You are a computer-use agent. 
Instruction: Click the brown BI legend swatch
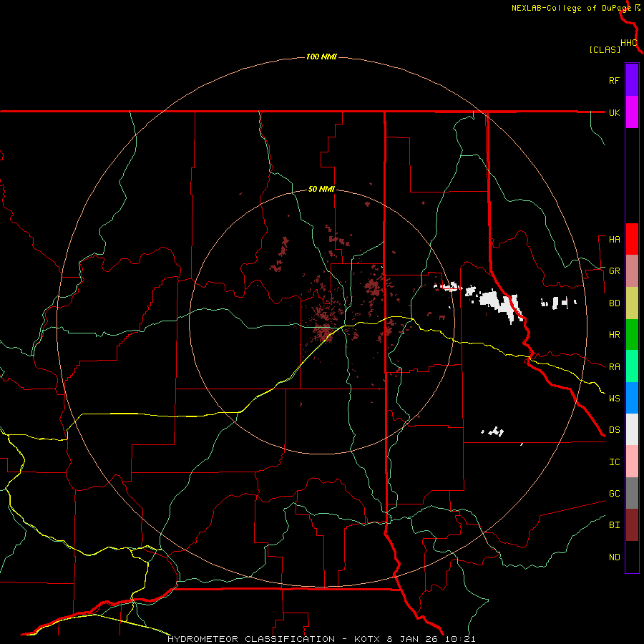(632, 525)
